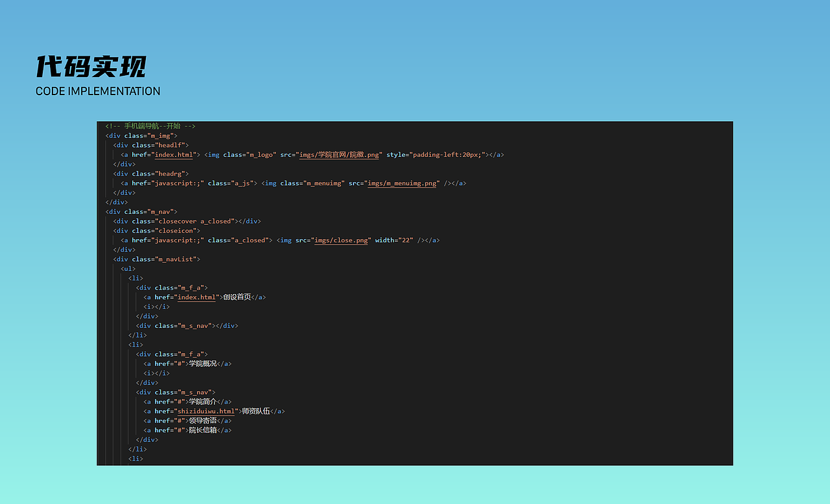Click the div class="m_nav" line
The width and height of the screenshot is (830, 504).
point(141,212)
